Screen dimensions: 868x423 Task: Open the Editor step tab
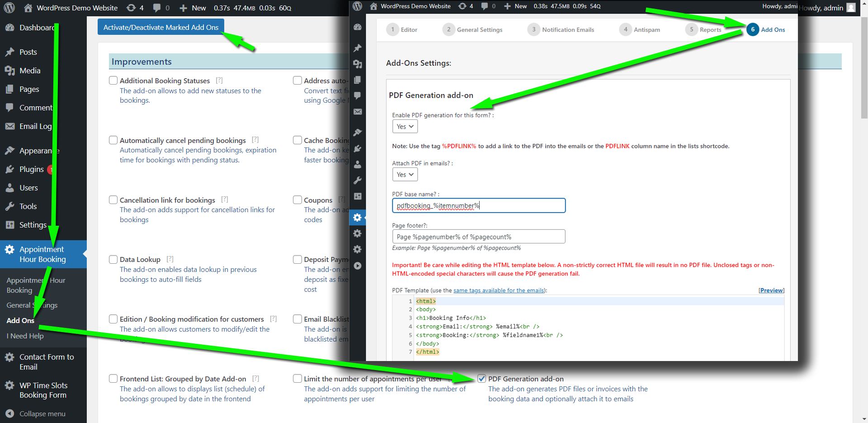402,29
